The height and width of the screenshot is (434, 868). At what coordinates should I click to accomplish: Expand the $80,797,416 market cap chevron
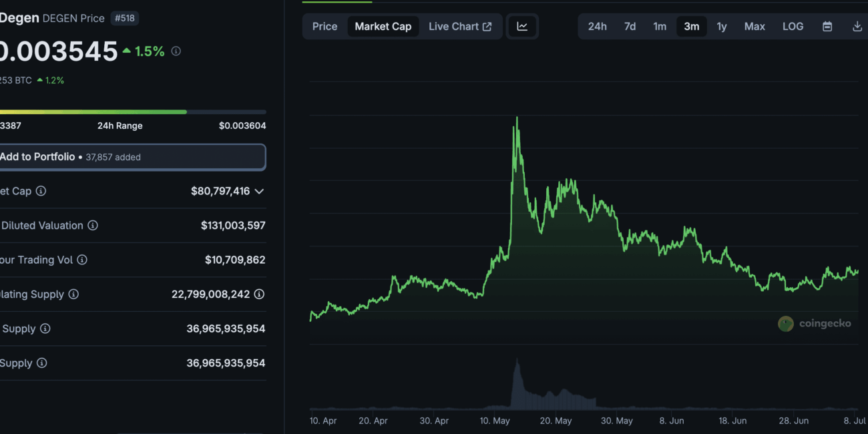[x=259, y=192]
